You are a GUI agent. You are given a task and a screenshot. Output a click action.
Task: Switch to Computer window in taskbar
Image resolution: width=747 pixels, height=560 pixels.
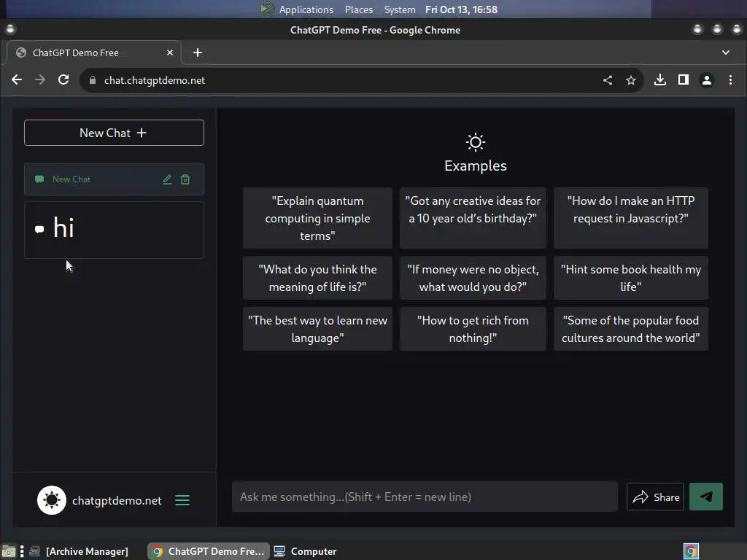pyautogui.click(x=306, y=551)
